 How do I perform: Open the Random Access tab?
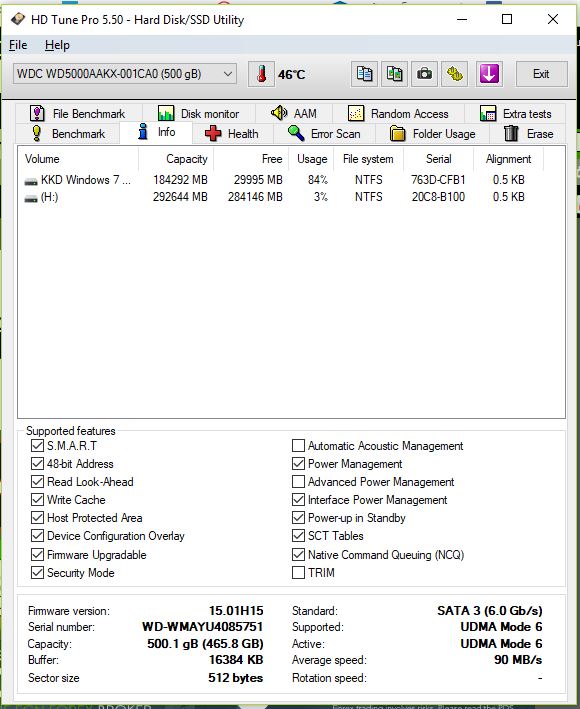pos(399,113)
